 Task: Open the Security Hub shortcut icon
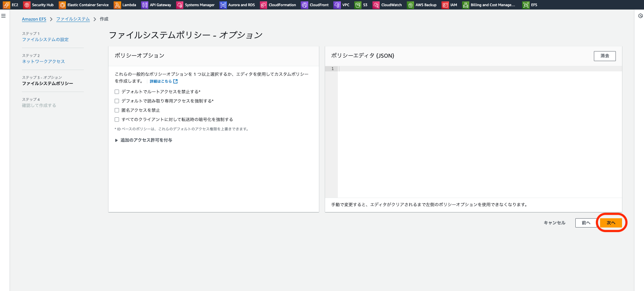point(27,5)
